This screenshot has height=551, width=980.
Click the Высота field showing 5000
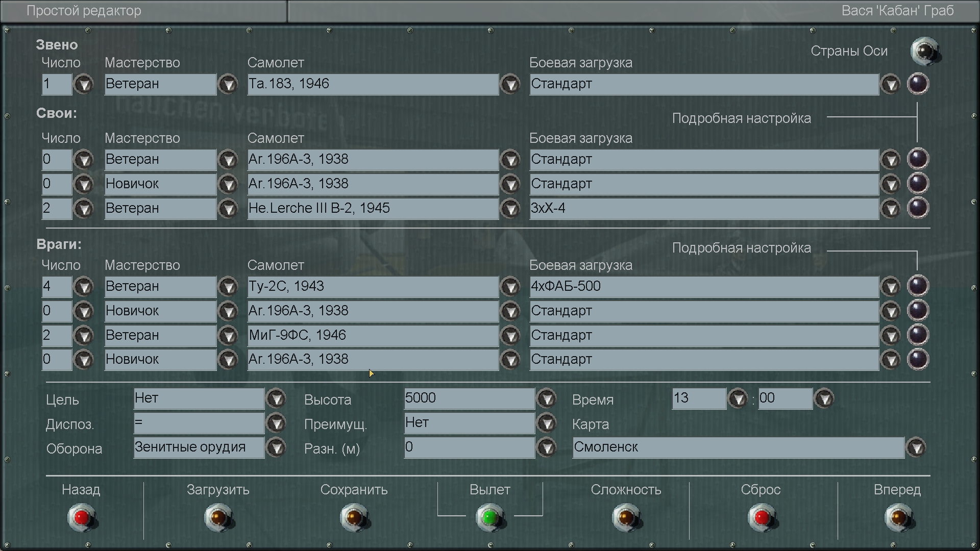[469, 398]
